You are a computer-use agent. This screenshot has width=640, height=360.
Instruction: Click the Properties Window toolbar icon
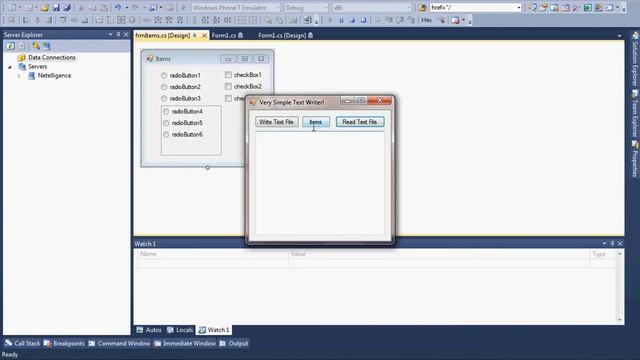coord(543,8)
